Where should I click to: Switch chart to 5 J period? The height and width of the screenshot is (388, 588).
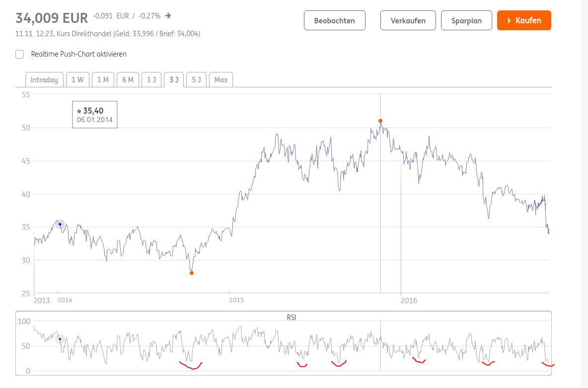coord(197,80)
